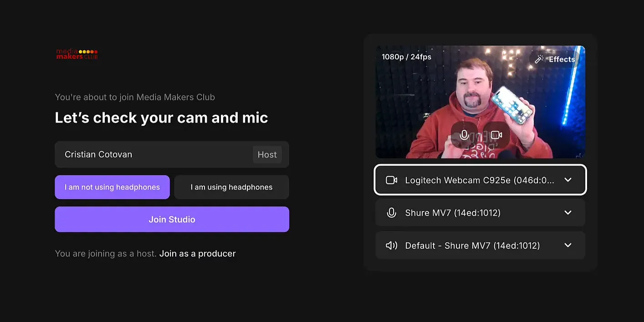Mute the microphone on the video preview
Image resolution: width=644 pixels, height=322 pixels.
(x=464, y=135)
